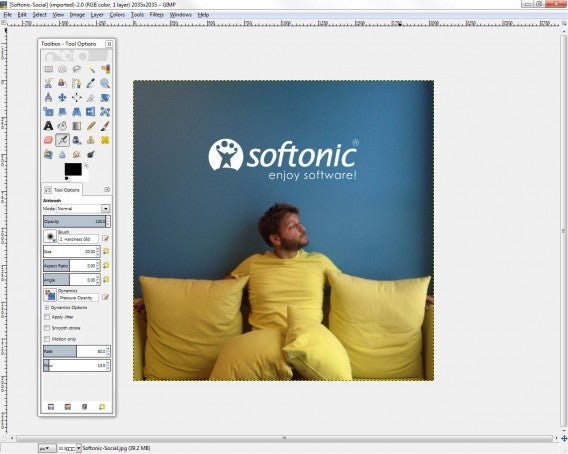The width and height of the screenshot is (568, 454).
Task: Click the black foreground color swatch
Action: (x=73, y=169)
